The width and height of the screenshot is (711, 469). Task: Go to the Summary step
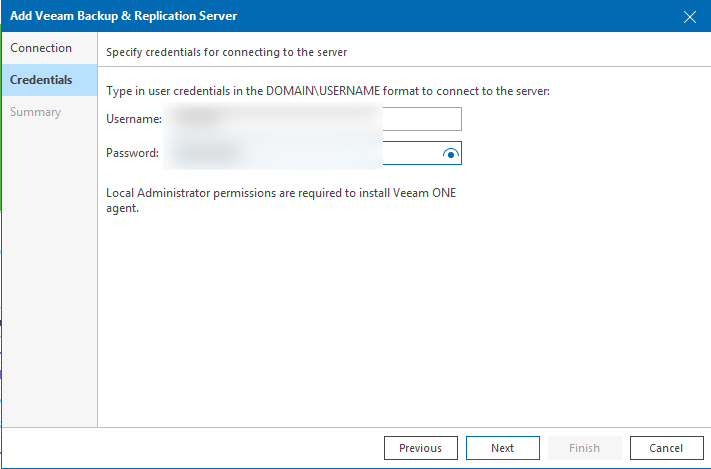[49, 112]
